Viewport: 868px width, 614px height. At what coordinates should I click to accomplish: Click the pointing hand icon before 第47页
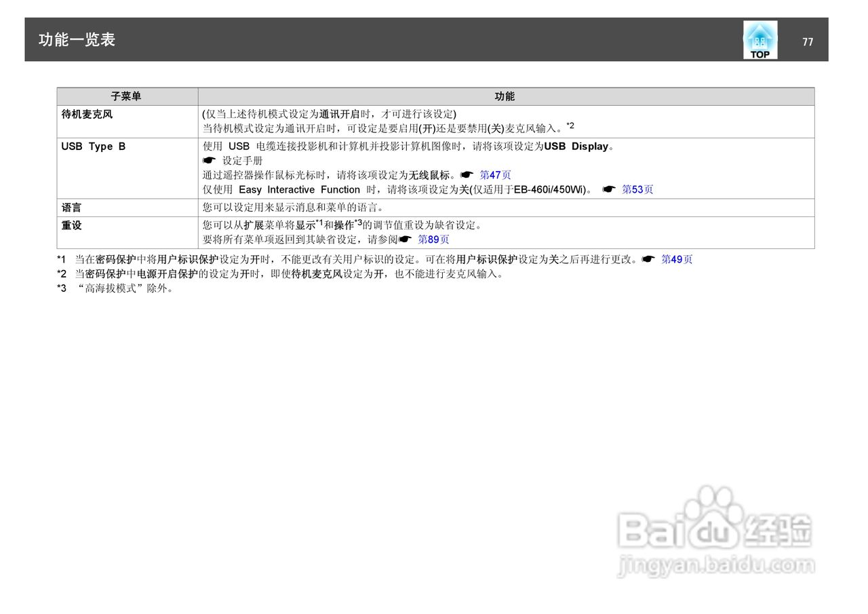click(467, 175)
